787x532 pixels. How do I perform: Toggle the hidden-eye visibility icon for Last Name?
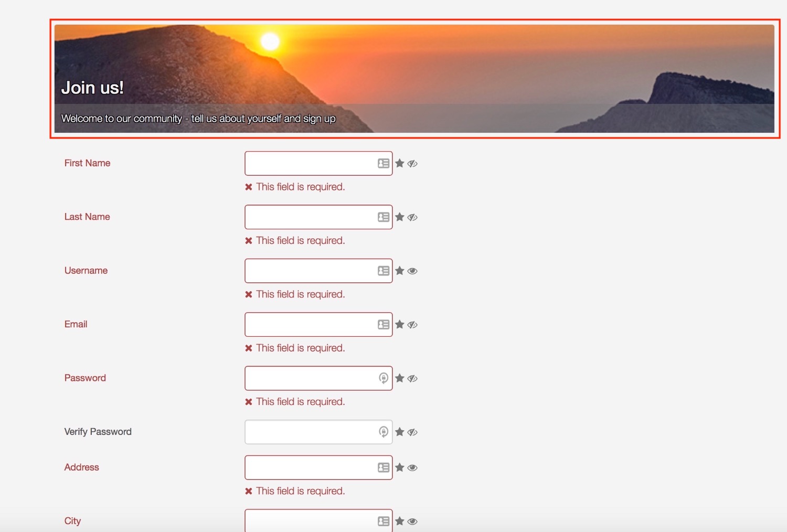click(x=412, y=217)
